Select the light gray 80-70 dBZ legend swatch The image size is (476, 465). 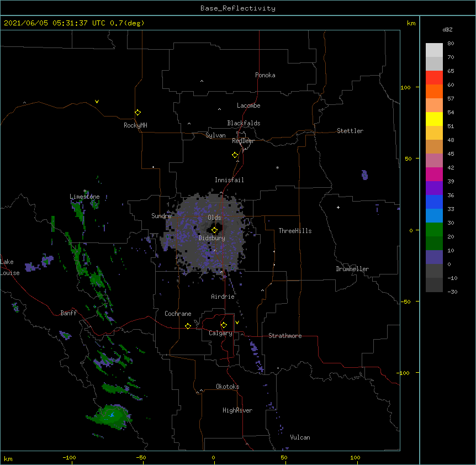point(434,50)
